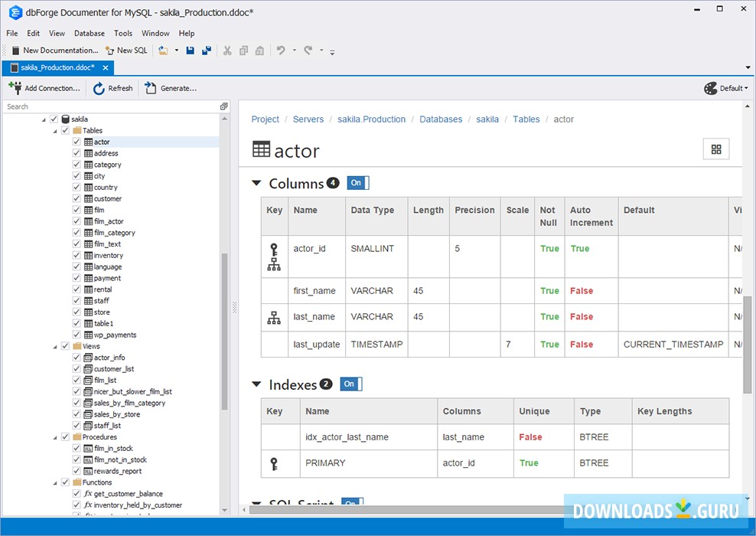Toggle the film_actor table checkbox
Viewport: 756px width, 536px height.
click(x=77, y=221)
